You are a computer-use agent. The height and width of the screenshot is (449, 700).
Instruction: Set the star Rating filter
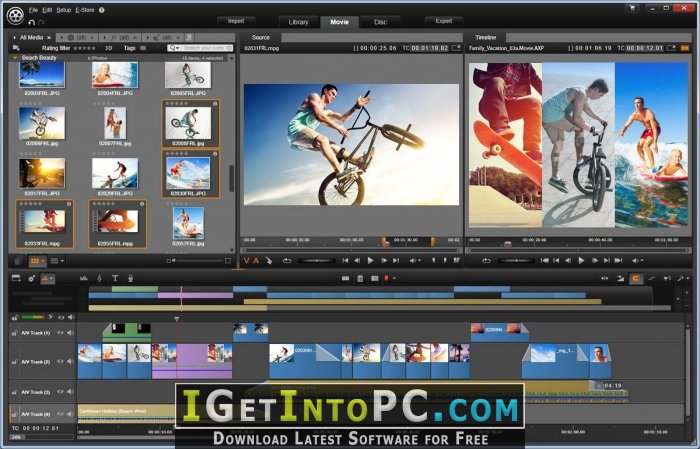coord(84,48)
